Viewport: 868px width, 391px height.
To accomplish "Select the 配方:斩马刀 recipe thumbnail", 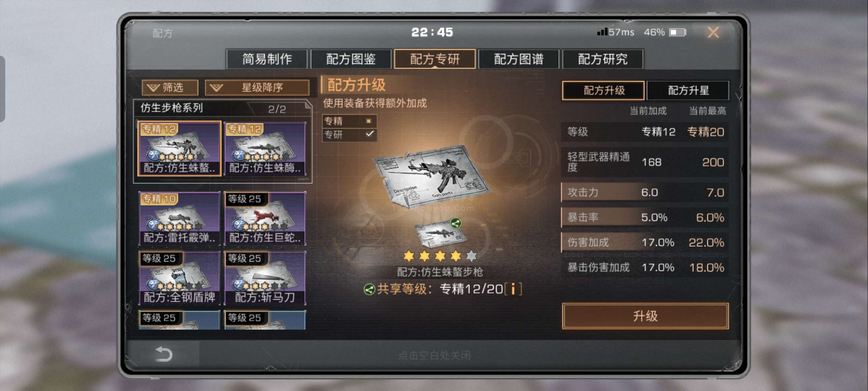I will point(265,278).
